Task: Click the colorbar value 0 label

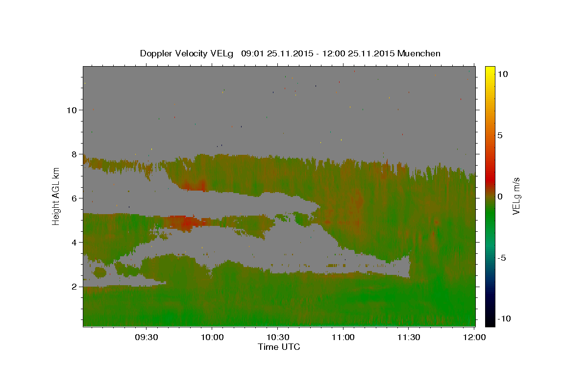Action: (x=500, y=196)
